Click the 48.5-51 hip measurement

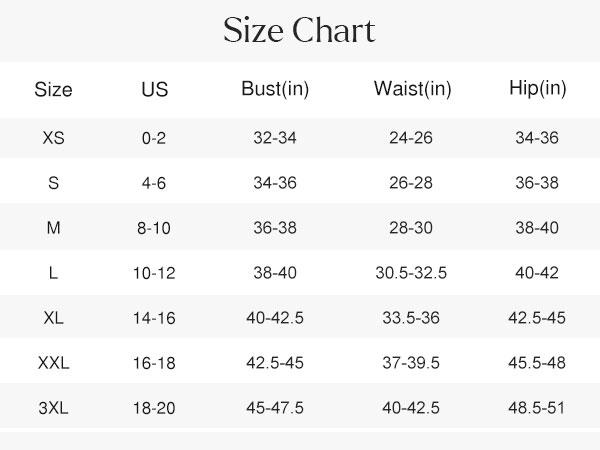point(537,409)
